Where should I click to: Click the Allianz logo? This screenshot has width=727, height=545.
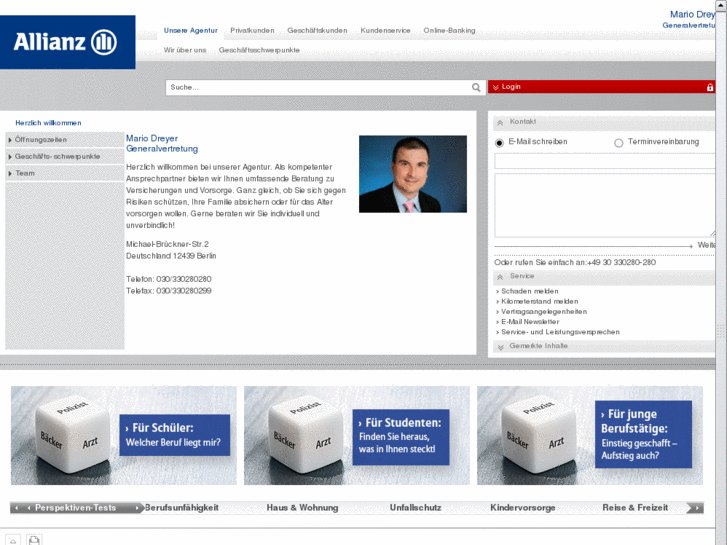click(68, 42)
